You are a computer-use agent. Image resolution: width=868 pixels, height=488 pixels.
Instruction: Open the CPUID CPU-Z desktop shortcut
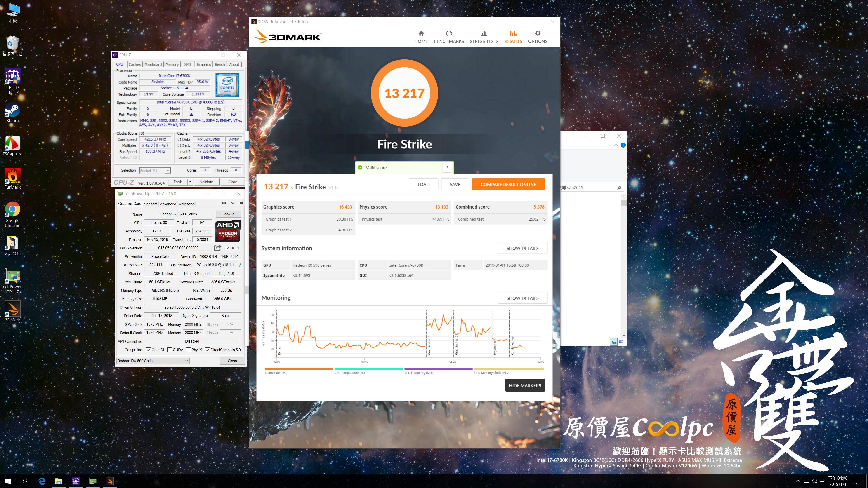click(x=12, y=82)
